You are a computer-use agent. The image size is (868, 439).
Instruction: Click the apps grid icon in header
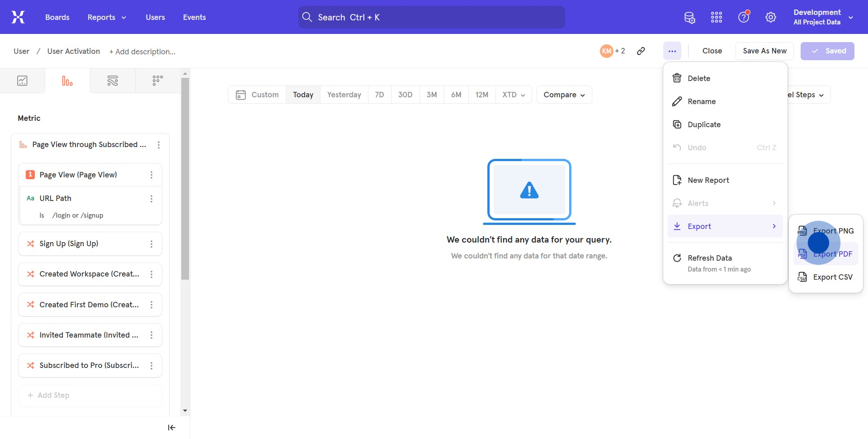pos(717,17)
